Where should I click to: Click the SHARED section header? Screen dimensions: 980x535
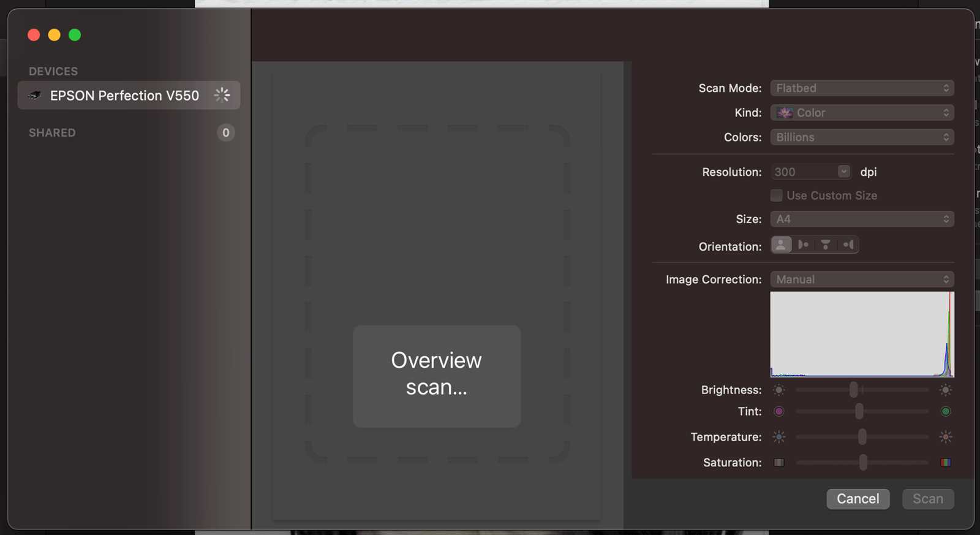click(52, 133)
